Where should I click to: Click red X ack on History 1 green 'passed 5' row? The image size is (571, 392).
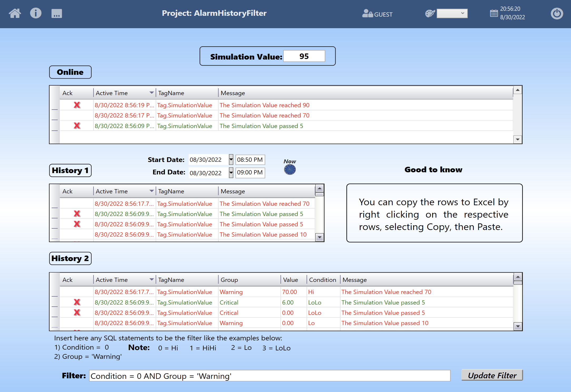77,214
